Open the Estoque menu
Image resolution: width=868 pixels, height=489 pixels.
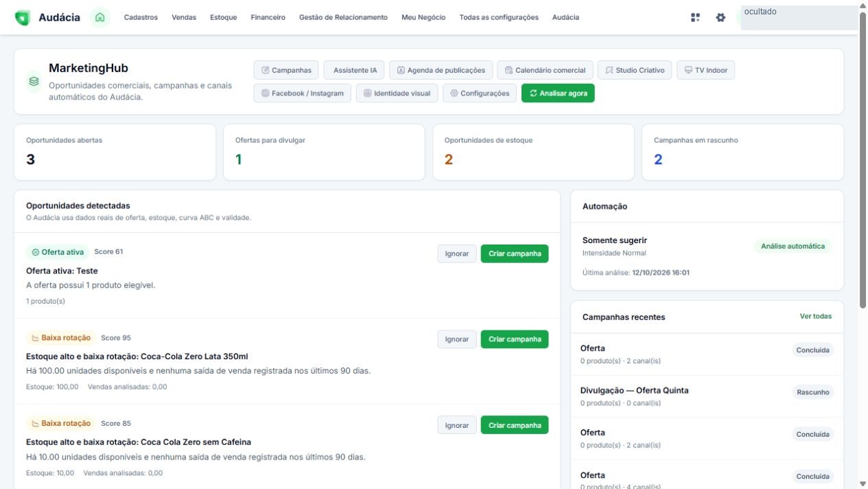coord(224,18)
